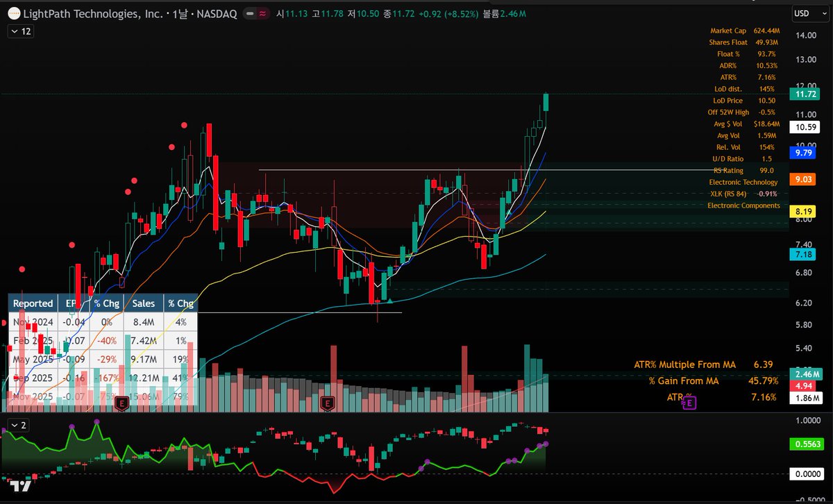Click the RS Rating 99.0 stat
Viewport: 833px width, 504px height.
(744, 171)
